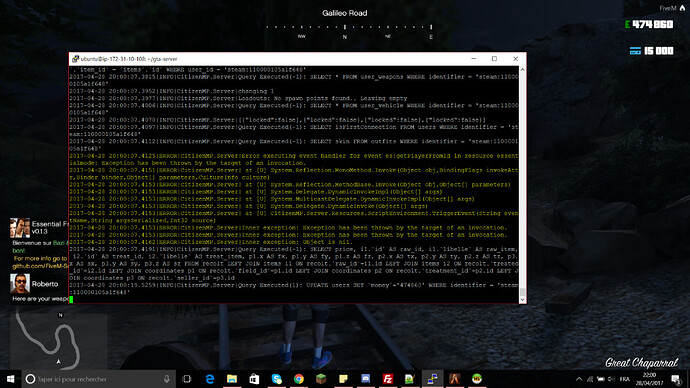Click the Great Chaparral area label
This screenshot has width=690, height=388.
click(x=642, y=362)
